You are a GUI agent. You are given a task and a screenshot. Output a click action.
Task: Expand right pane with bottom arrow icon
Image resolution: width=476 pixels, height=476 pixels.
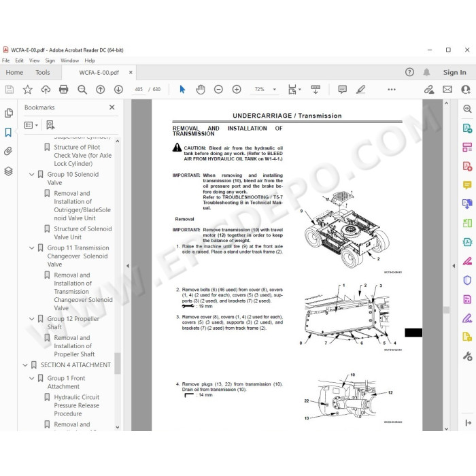468,422
